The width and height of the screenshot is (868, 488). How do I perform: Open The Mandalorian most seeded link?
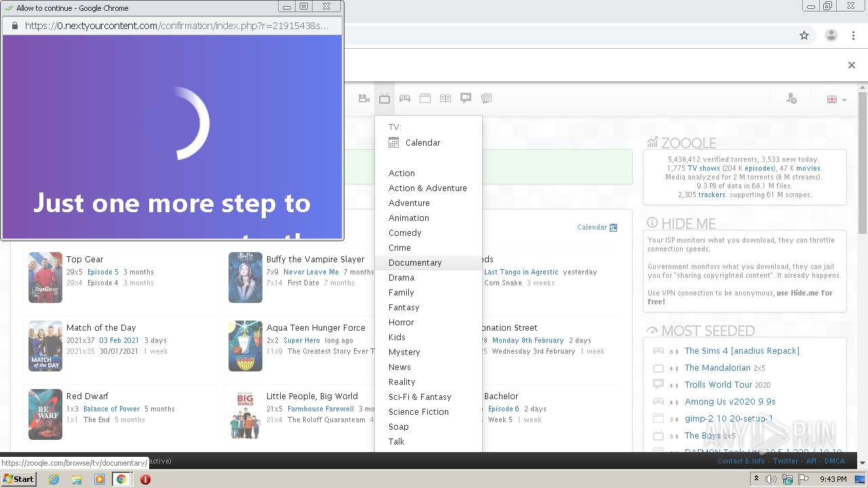[717, 368]
